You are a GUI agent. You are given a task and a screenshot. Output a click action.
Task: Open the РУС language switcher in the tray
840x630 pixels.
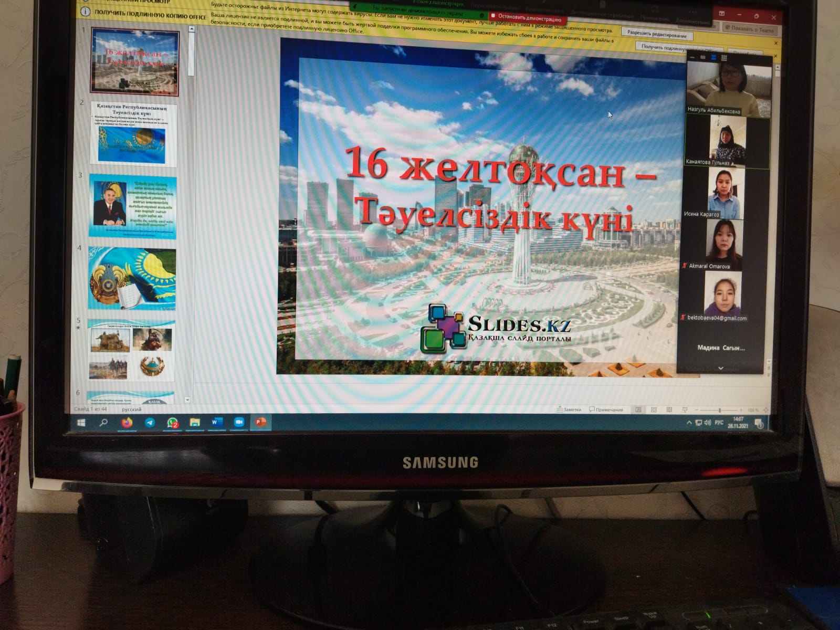[x=719, y=423]
